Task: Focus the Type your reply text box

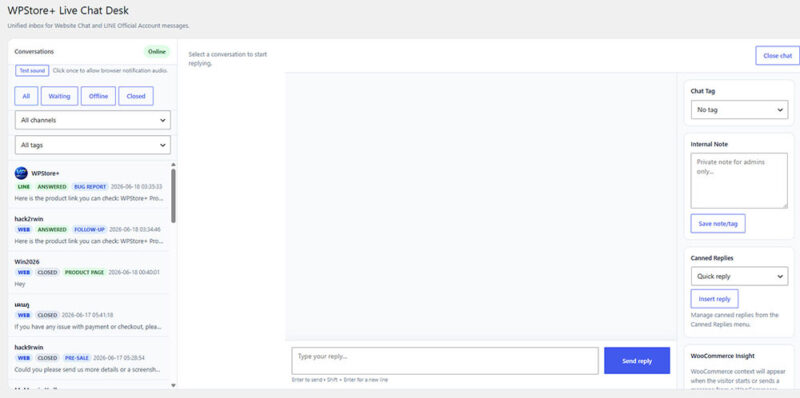Action: 445,361
